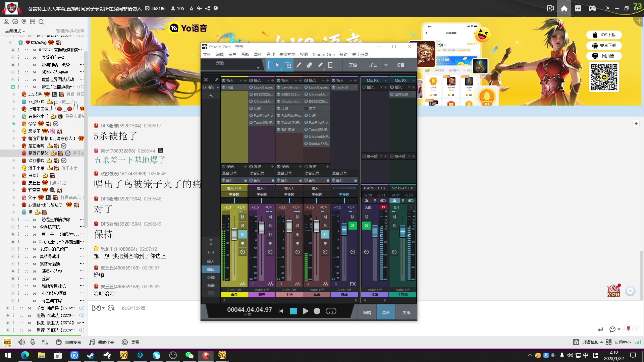Arm record on 聊天 channel 2
The image size is (644, 362).
point(270,243)
